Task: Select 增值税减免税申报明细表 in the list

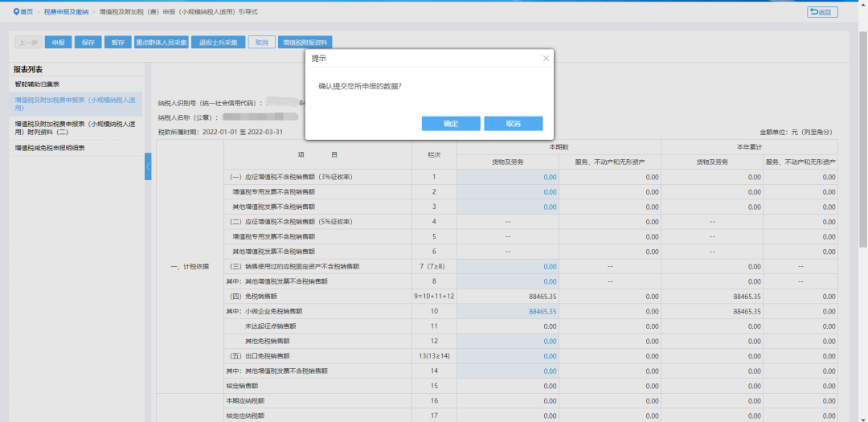Action: click(76, 148)
